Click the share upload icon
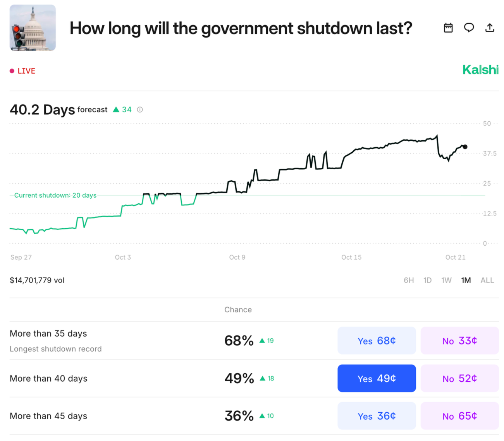Screen dimensions: 504x441 [x=490, y=28]
